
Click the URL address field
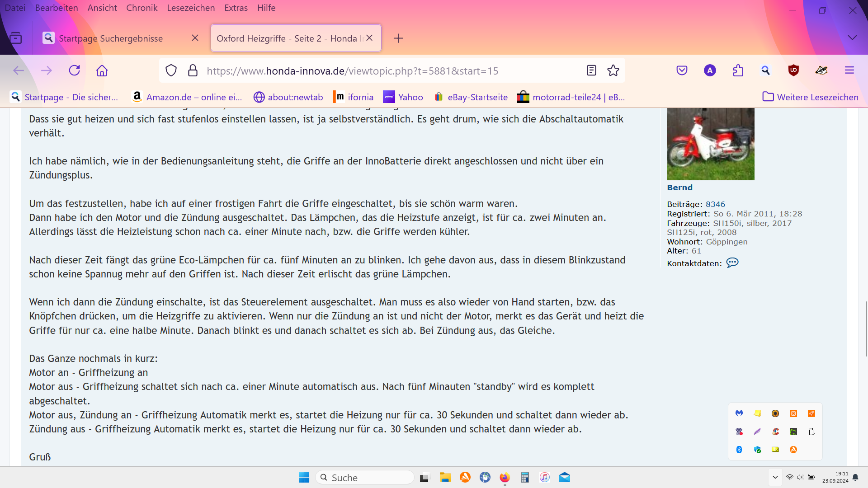(x=353, y=71)
